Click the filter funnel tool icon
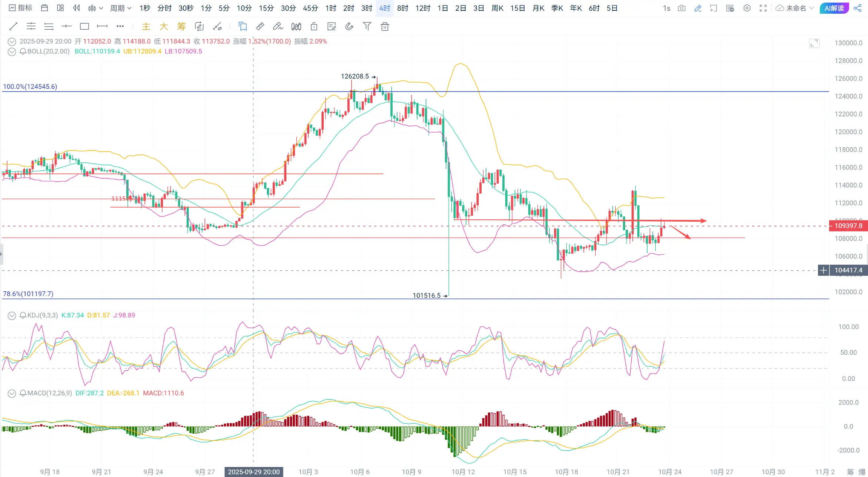Screen dimensions: 868x477 367,26
